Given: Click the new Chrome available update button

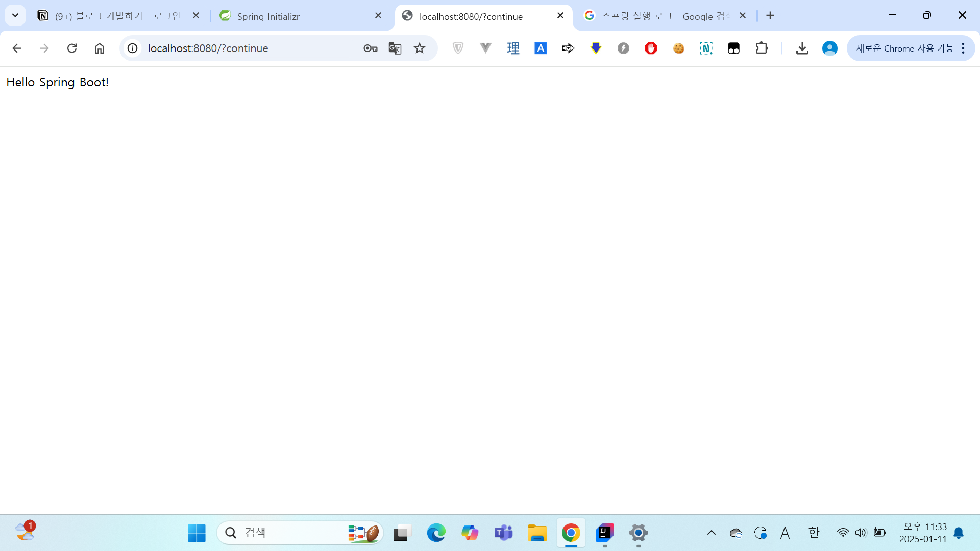Looking at the screenshot, I should tap(904, 48).
